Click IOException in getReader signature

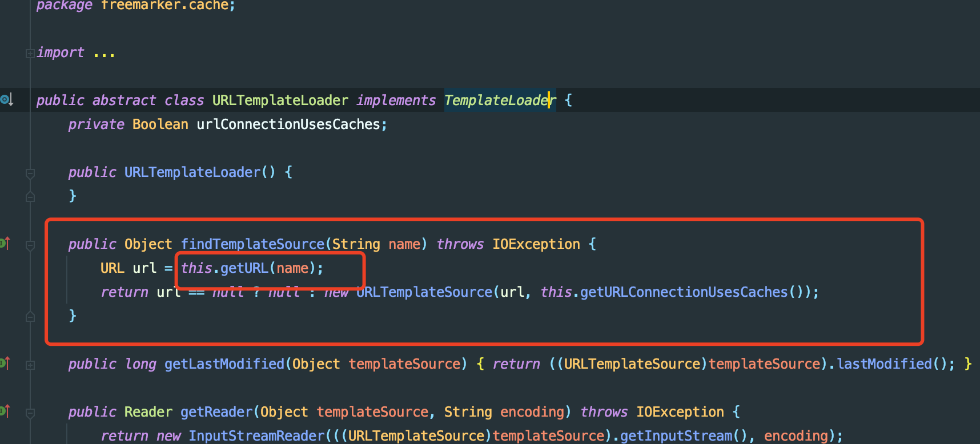tap(680, 412)
